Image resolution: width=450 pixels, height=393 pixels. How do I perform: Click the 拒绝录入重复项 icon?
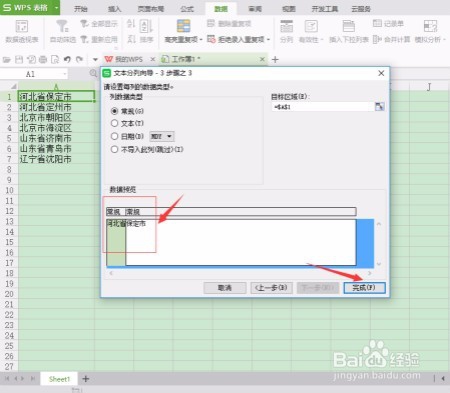coord(211,39)
